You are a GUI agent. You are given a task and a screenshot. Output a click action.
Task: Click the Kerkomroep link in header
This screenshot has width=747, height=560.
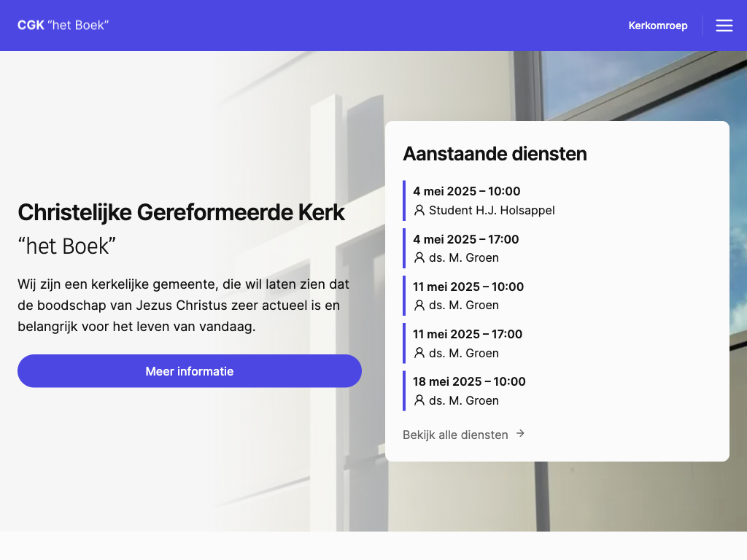point(657,26)
